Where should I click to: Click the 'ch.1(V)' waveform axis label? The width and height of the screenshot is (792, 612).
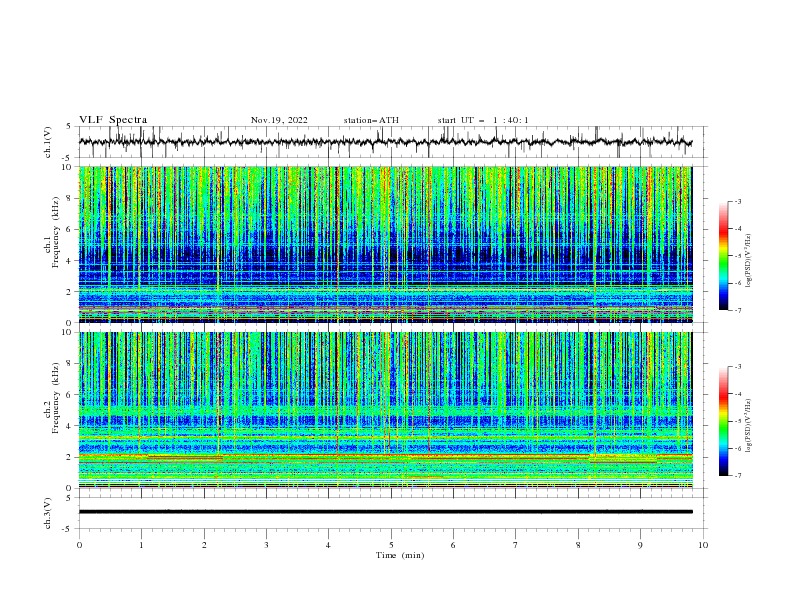pyautogui.click(x=48, y=142)
